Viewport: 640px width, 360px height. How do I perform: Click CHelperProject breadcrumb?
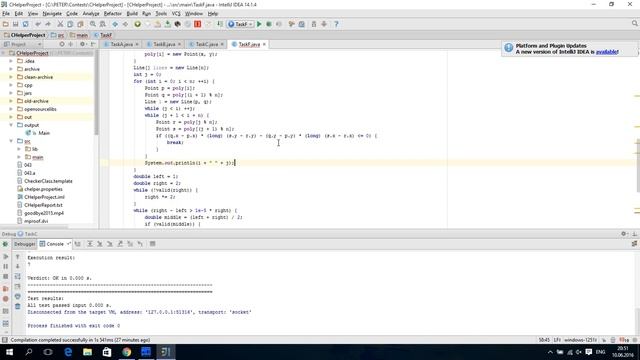coord(25,35)
